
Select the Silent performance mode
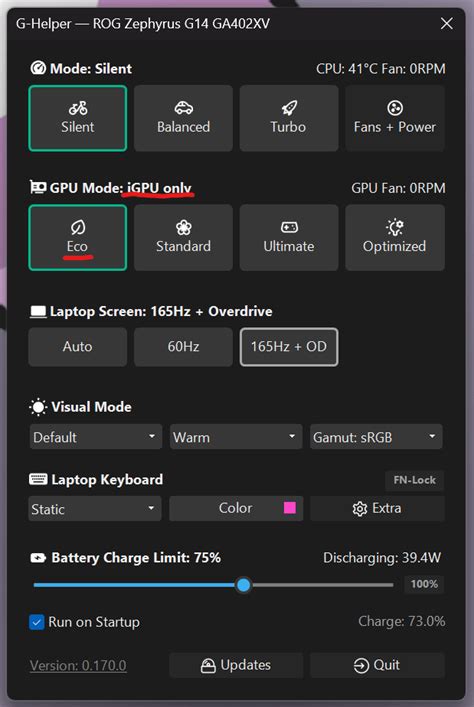78,118
